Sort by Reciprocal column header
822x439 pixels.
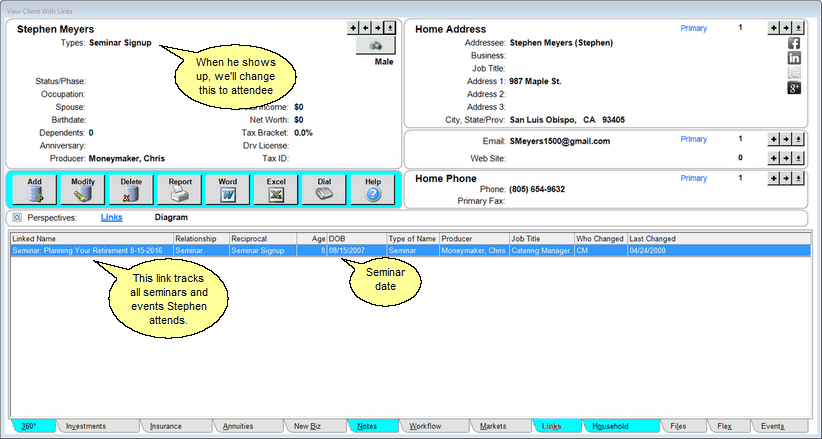click(x=263, y=239)
